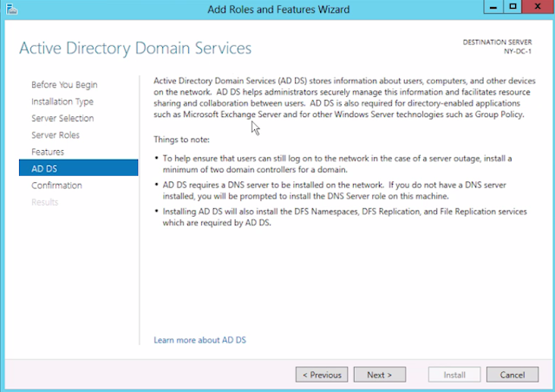Click the DNS server requirement bullet
555x392 pixels.
click(335, 191)
